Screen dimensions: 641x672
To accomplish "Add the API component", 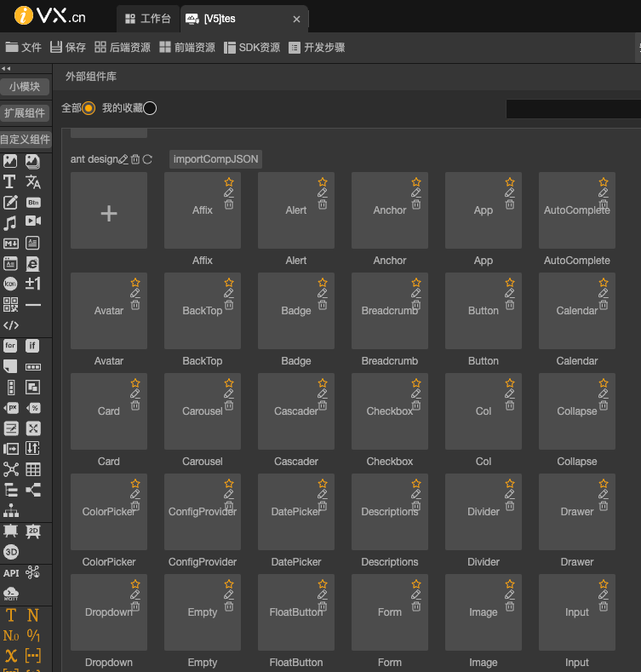I will tap(11, 573).
